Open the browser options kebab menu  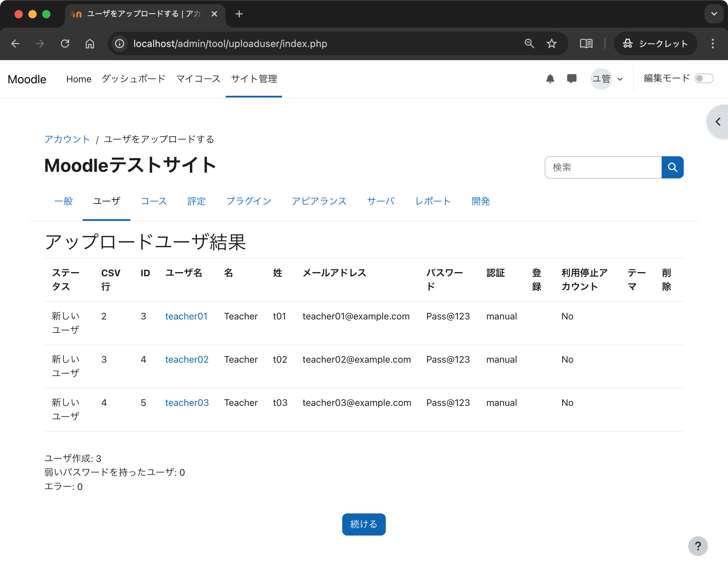(x=712, y=44)
